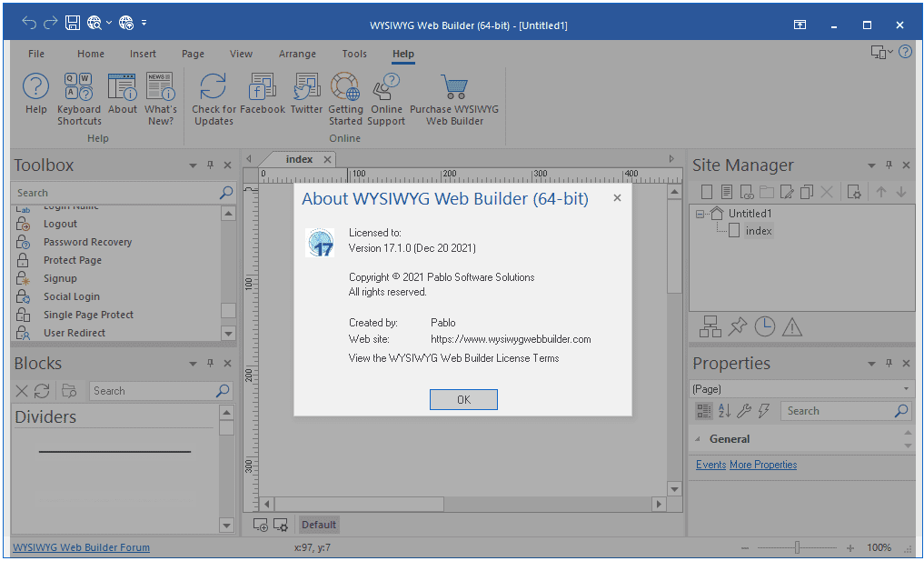The height and width of the screenshot is (561, 924).
Task: Select the index document tab
Action: [x=299, y=159]
